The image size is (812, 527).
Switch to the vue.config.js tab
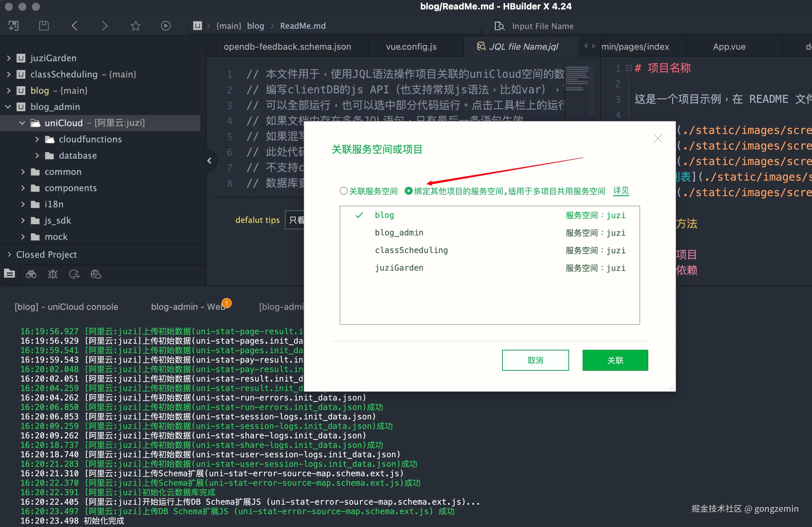coord(411,47)
